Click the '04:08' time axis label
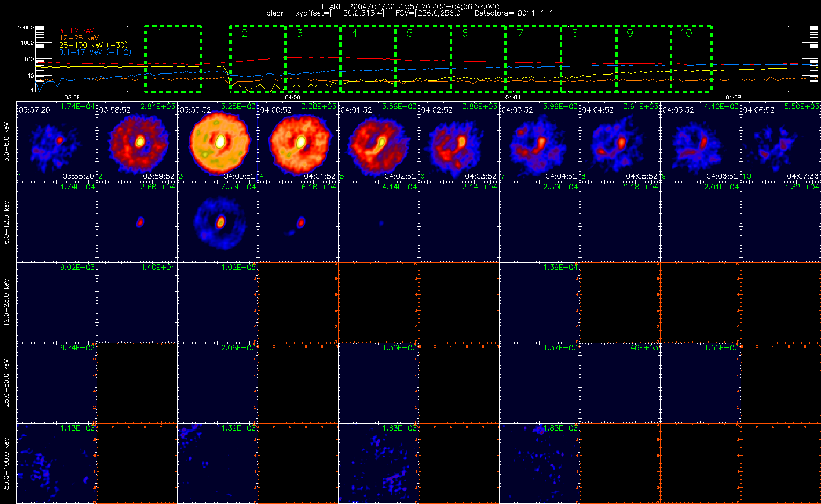Viewport: 821px width, 504px height. (733, 97)
